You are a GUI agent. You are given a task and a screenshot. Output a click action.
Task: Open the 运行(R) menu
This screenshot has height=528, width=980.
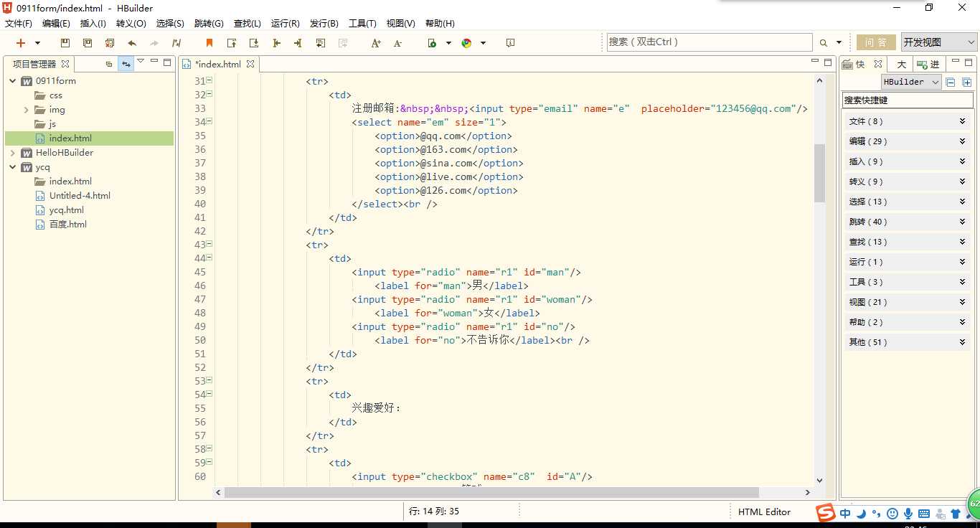[x=286, y=24]
